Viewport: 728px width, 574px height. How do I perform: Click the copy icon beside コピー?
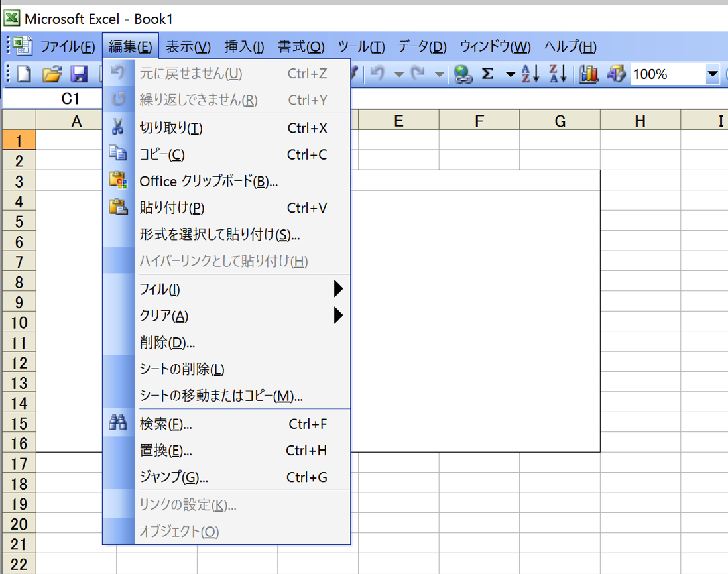[118, 152]
